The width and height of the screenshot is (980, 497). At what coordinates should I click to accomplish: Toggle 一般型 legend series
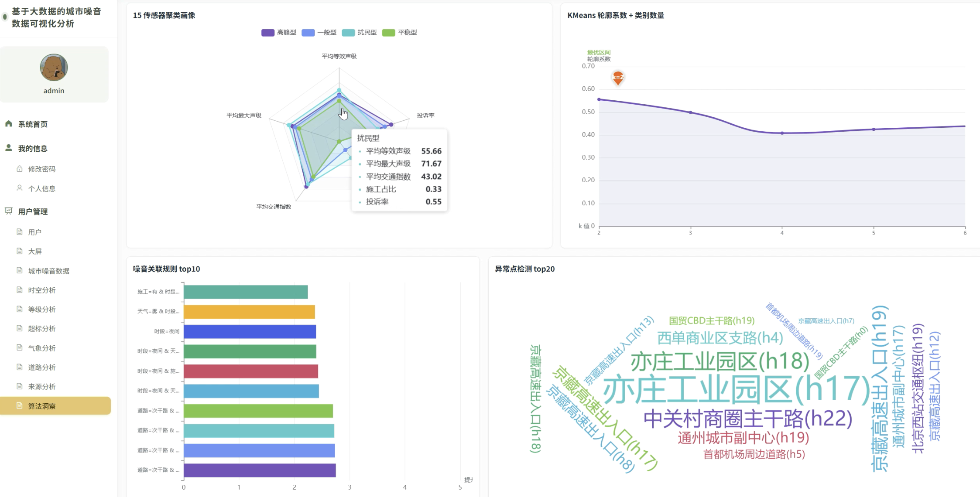click(x=319, y=33)
